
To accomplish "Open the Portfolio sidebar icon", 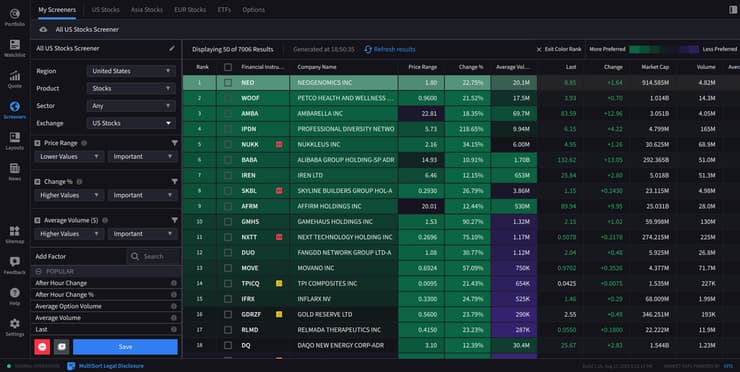I will point(15,13).
